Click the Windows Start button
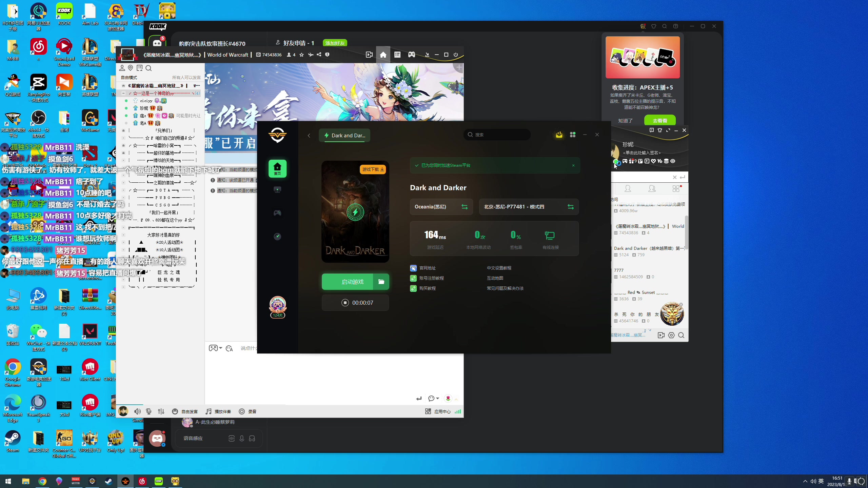868x488 pixels. [x=8, y=481]
